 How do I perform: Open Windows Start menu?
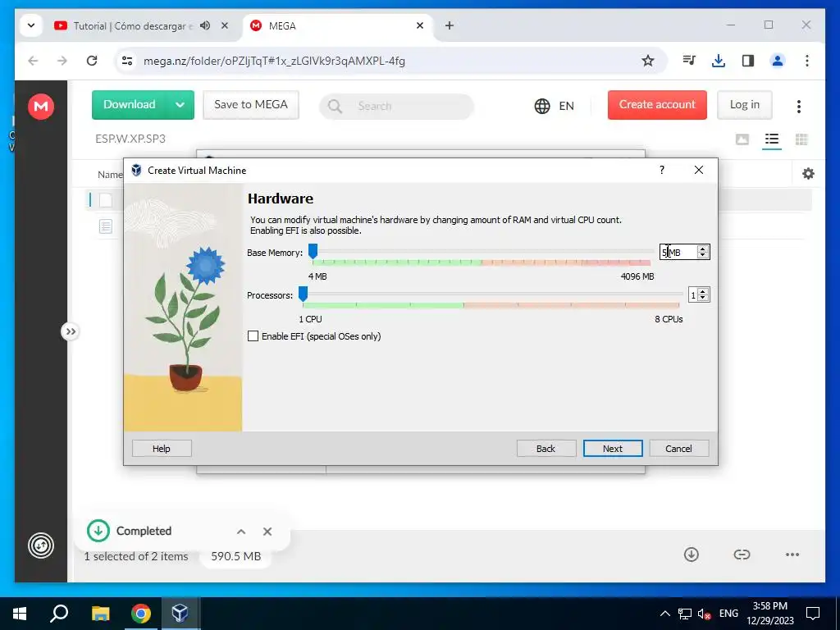20,614
